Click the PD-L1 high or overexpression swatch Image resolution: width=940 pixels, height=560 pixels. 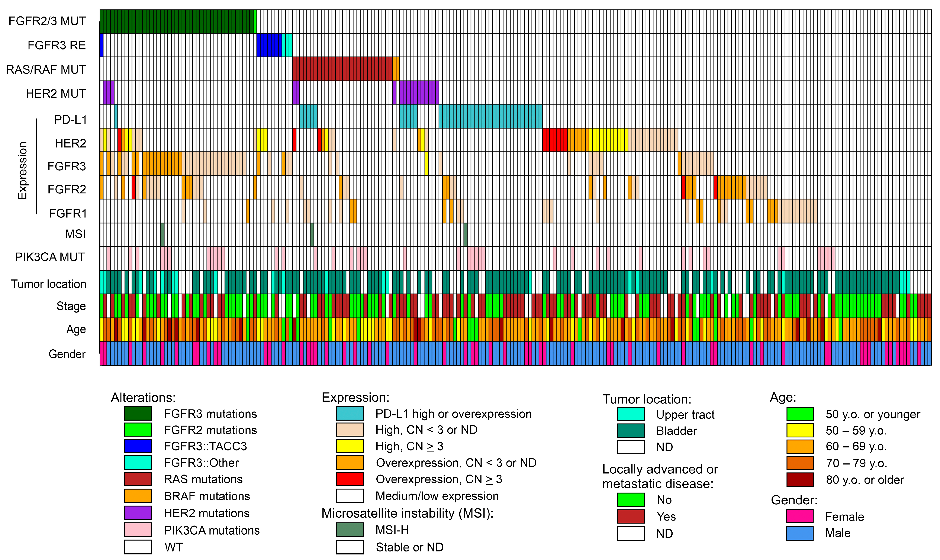pyautogui.click(x=350, y=414)
